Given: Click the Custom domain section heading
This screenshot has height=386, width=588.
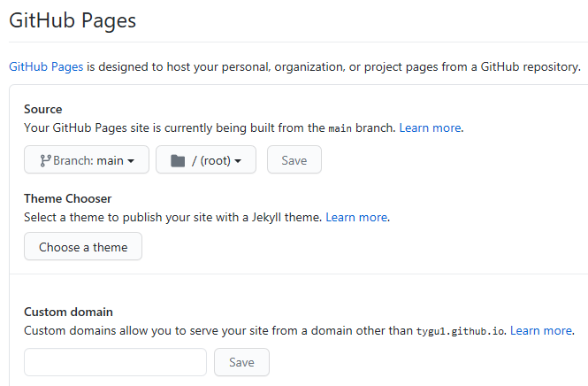Looking at the screenshot, I should coord(68,312).
